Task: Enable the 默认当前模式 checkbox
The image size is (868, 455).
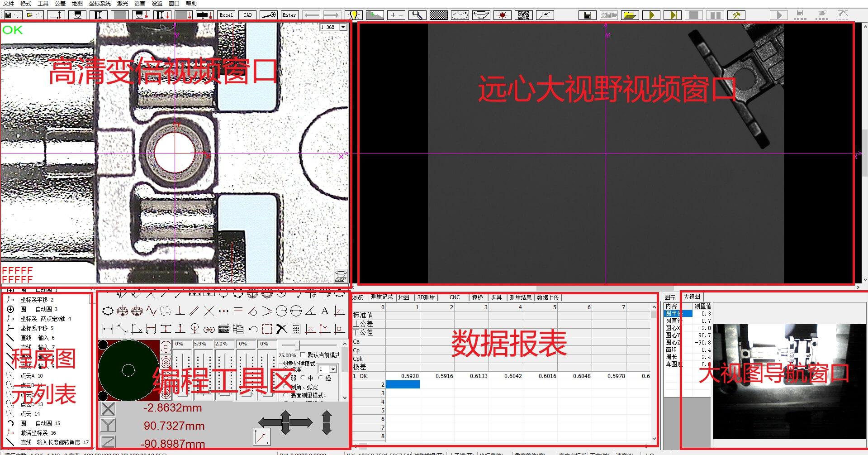Action: (303, 355)
